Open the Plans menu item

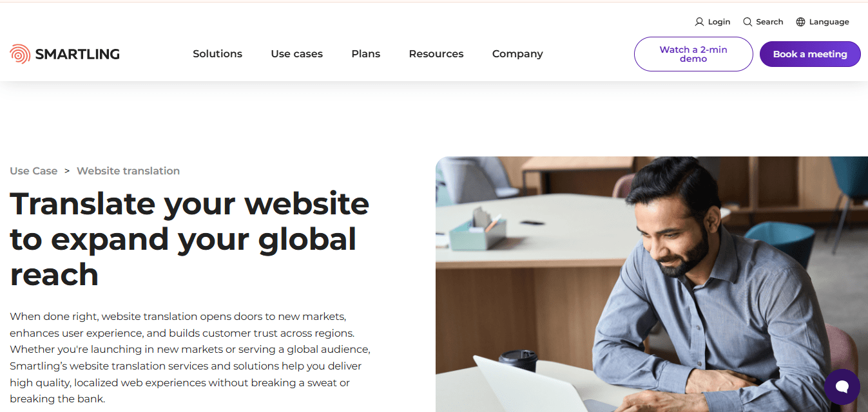[x=366, y=54]
